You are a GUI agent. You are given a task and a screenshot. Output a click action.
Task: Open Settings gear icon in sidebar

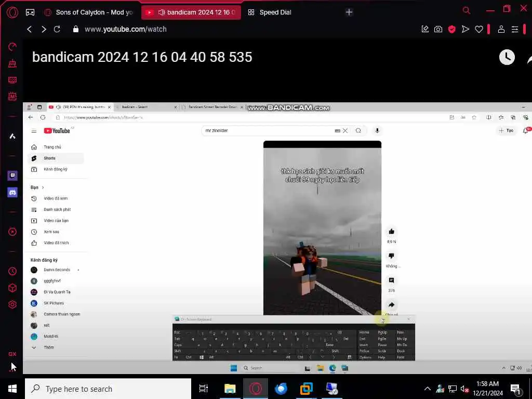(12, 304)
